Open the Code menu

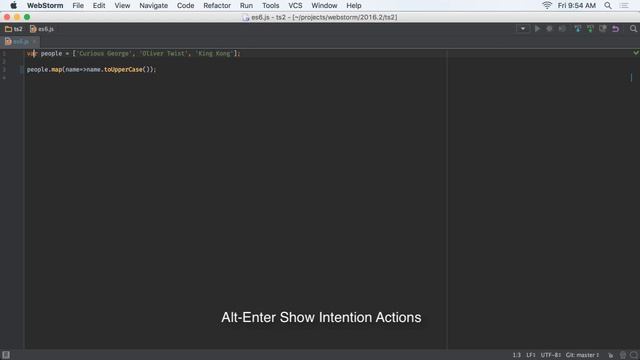point(185,5)
